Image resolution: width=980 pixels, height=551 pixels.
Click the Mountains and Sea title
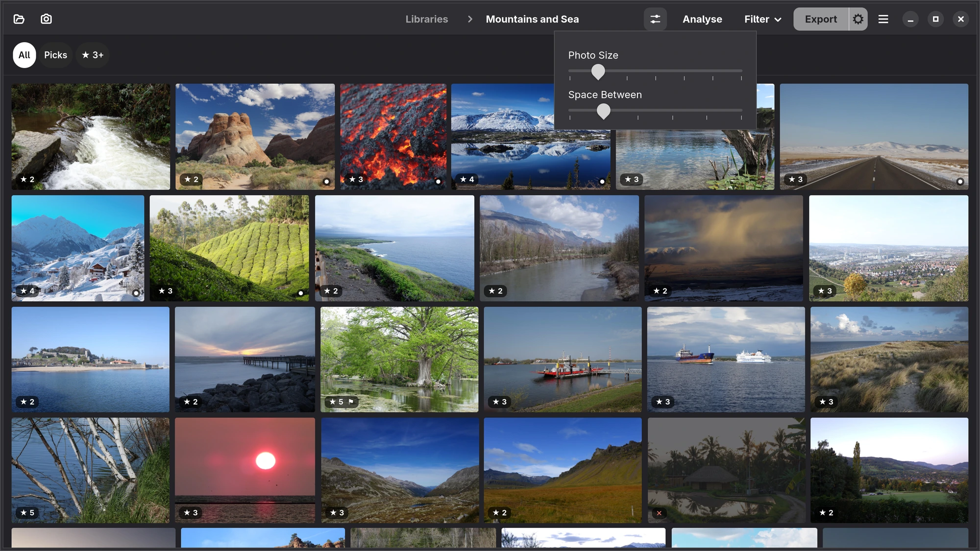coord(532,19)
